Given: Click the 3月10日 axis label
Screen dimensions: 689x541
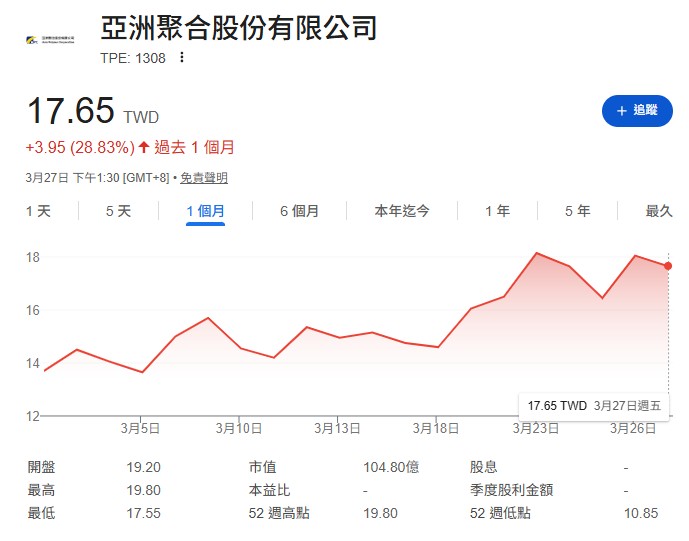Looking at the screenshot, I should 239,428.
